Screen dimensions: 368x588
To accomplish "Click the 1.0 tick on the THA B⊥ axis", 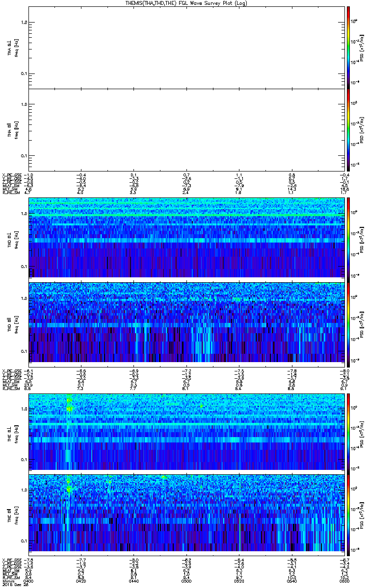I will [x=24, y=23].
